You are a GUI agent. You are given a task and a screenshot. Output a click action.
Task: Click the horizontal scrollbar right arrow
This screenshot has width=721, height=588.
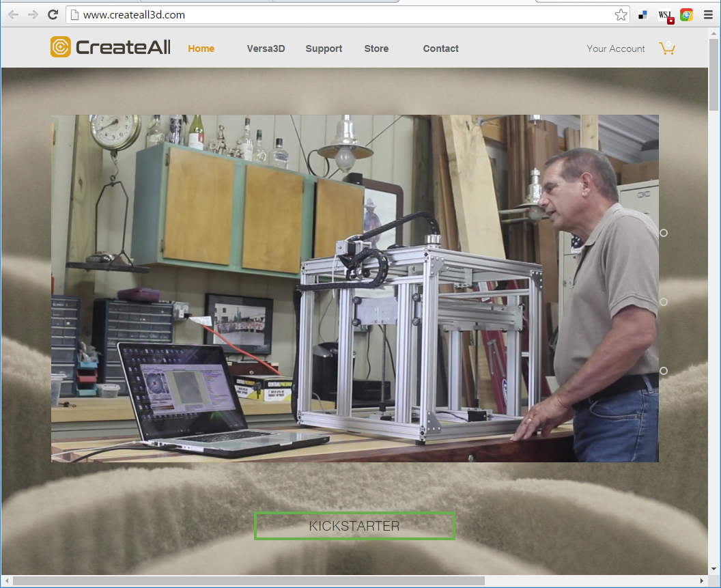[x=702, y=580]
